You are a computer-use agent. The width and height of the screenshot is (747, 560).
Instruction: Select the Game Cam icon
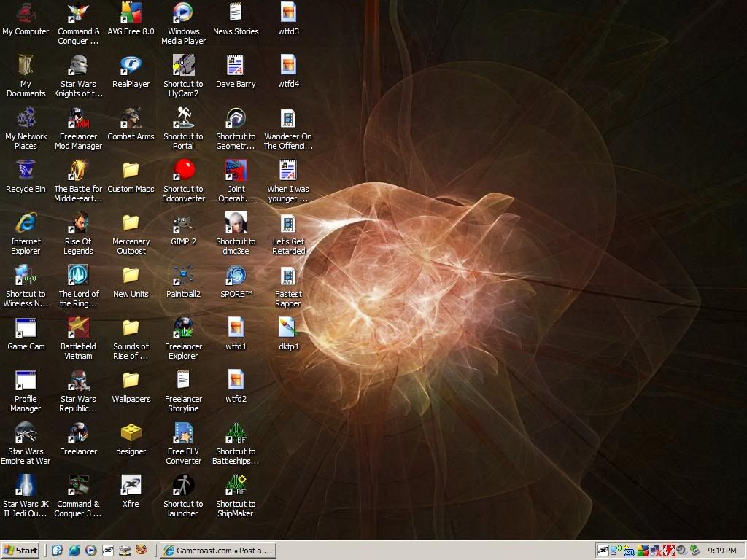[26, 327]
